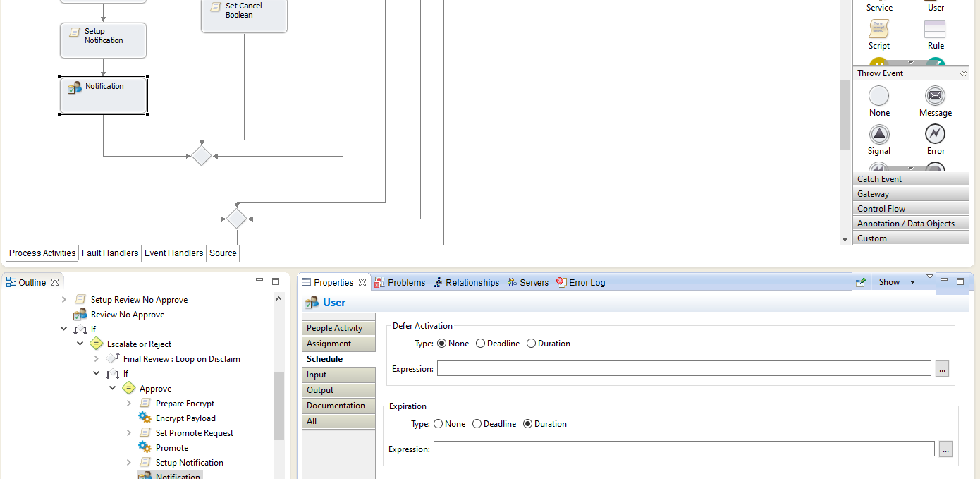The width and height of the screenshot is (980, 479).
Task: Close the Properties view via its X icon
Action: [x=362, y=282]
